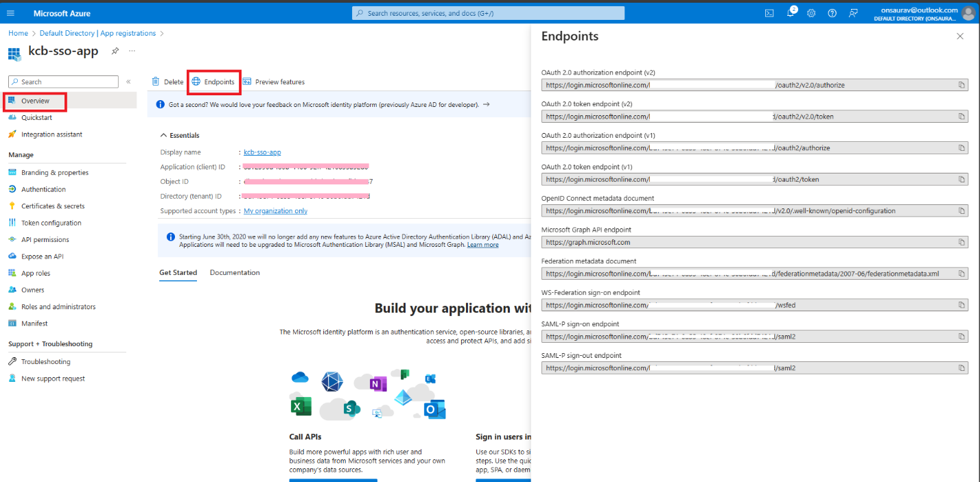
Task: Copy the OAuth 2.0 token endpoint (v1)
Action: (961, 179)
